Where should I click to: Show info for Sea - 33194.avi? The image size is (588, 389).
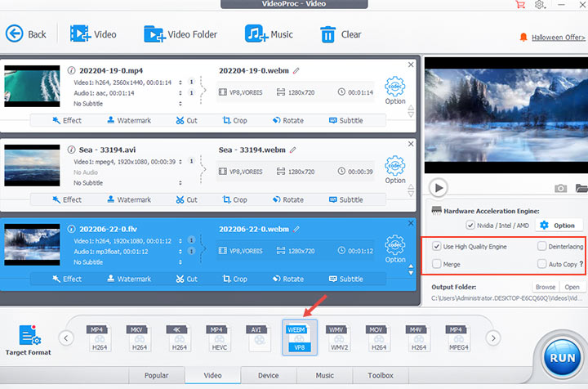pyautogui.click(x=71, y=150)
